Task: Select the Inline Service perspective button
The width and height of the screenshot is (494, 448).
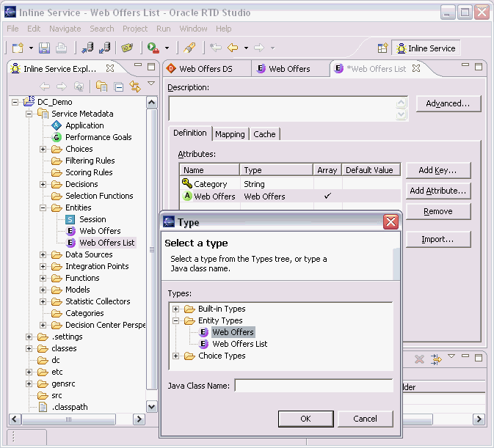Action: pos(426,48)
